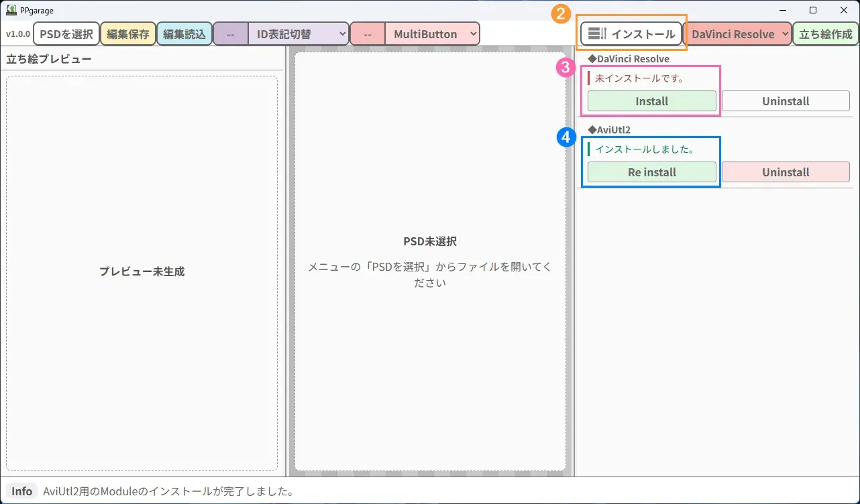Click the PSDを選択 button
This screenshot has height=504, width=860.
66,34
